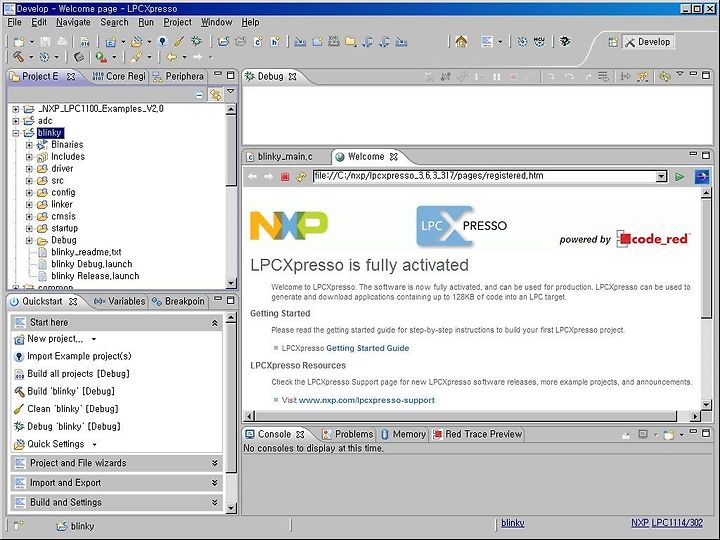
Task: Open the Getting Started Guide link
Action: click(367, 348)
